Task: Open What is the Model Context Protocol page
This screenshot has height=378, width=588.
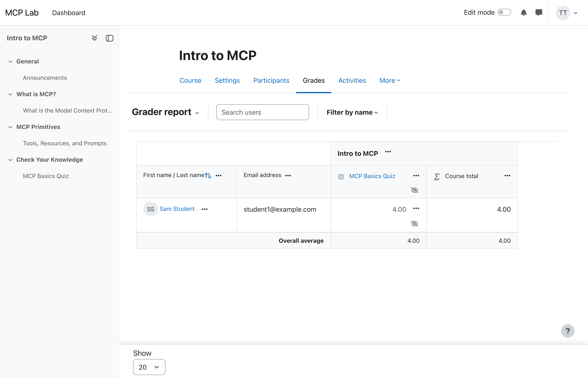Action: coord(67,110)
